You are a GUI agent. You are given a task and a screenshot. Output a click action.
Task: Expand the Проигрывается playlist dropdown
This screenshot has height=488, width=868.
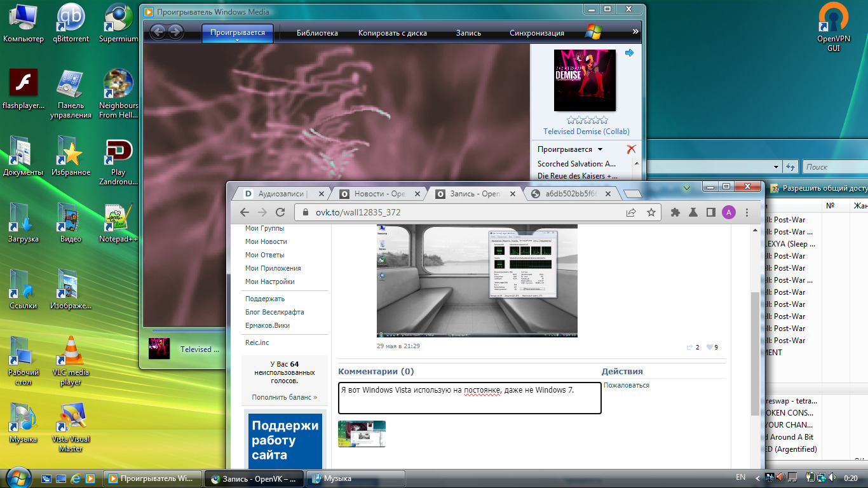point(599,150)
